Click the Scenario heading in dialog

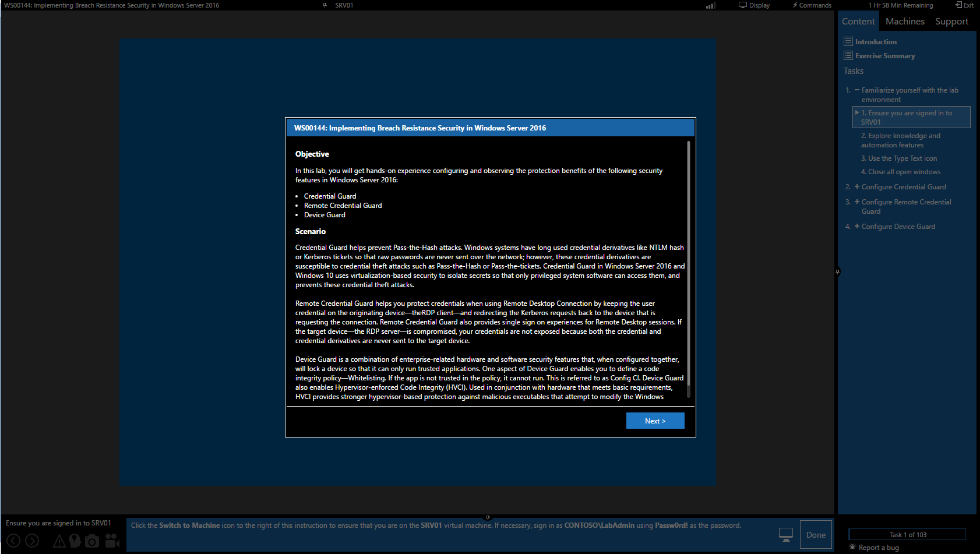(x=311, y=231)
